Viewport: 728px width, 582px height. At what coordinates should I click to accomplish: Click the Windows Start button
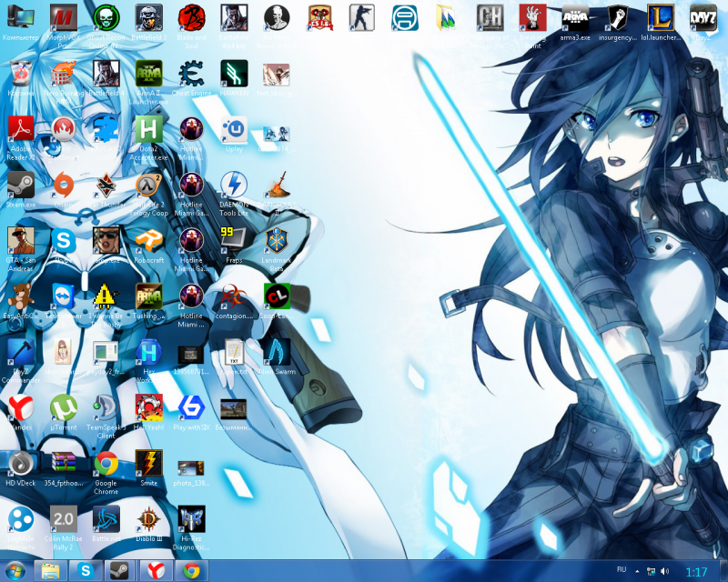point(15,570)
